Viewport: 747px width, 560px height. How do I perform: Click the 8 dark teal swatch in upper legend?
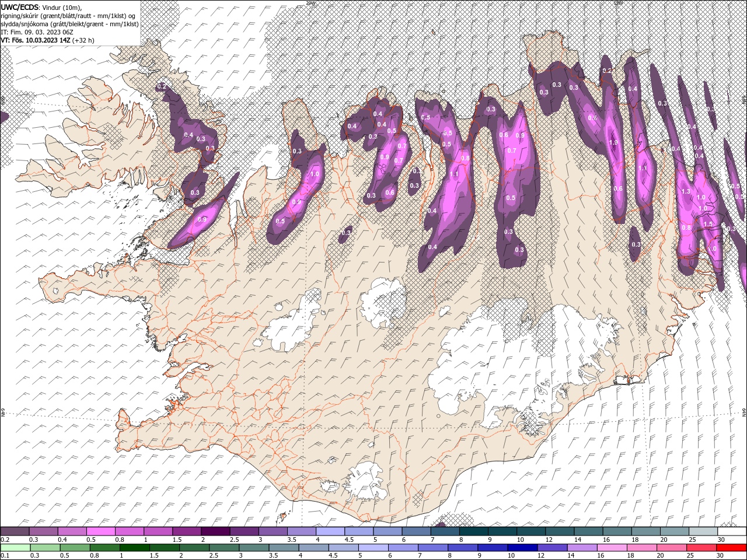(x=473, y=531)
